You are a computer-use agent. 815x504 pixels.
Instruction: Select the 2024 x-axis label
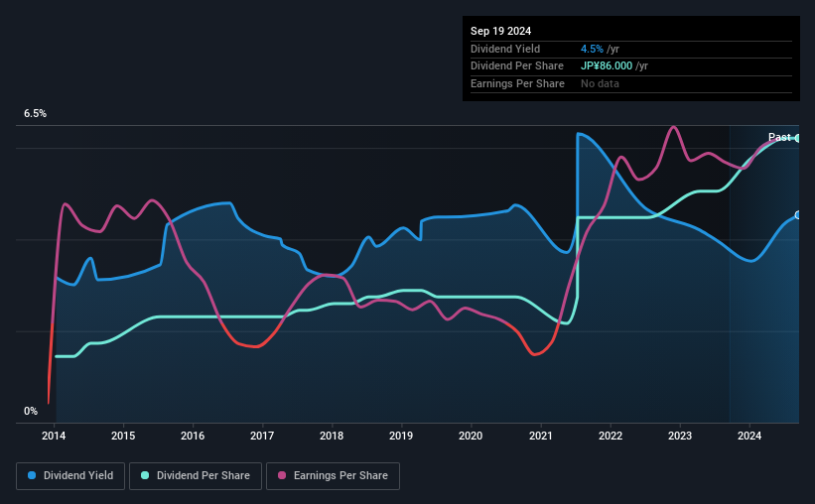[749, 436]
